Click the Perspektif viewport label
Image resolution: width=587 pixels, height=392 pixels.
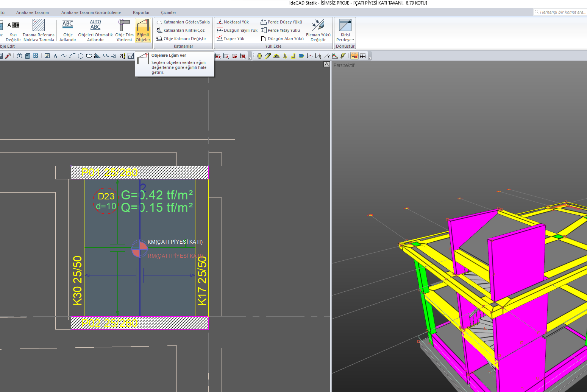(344, 65)
